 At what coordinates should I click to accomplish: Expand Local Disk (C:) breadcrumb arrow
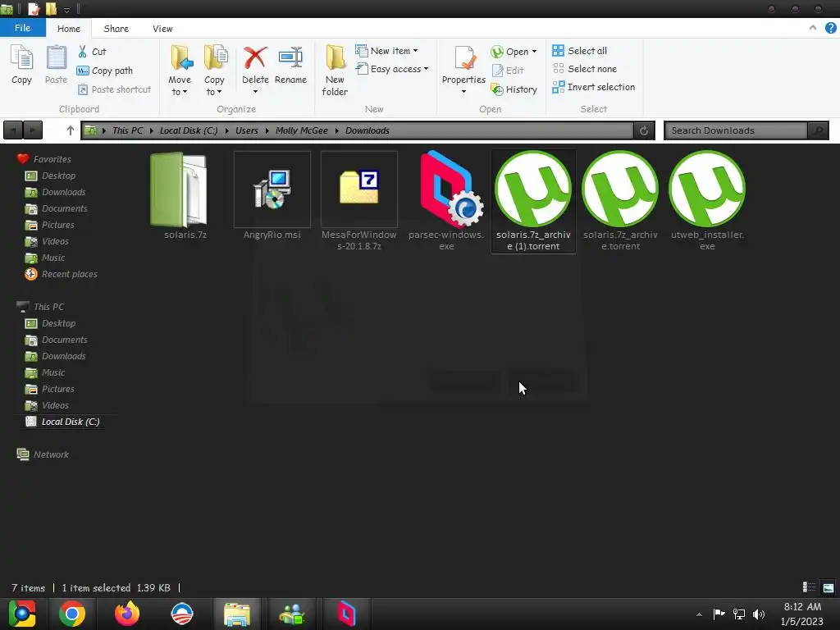pos(226,130)
